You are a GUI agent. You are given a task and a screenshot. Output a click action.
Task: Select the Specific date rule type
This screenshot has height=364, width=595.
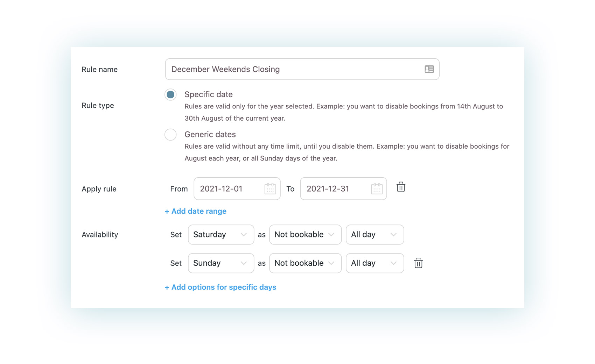click(x=170, y=94)
